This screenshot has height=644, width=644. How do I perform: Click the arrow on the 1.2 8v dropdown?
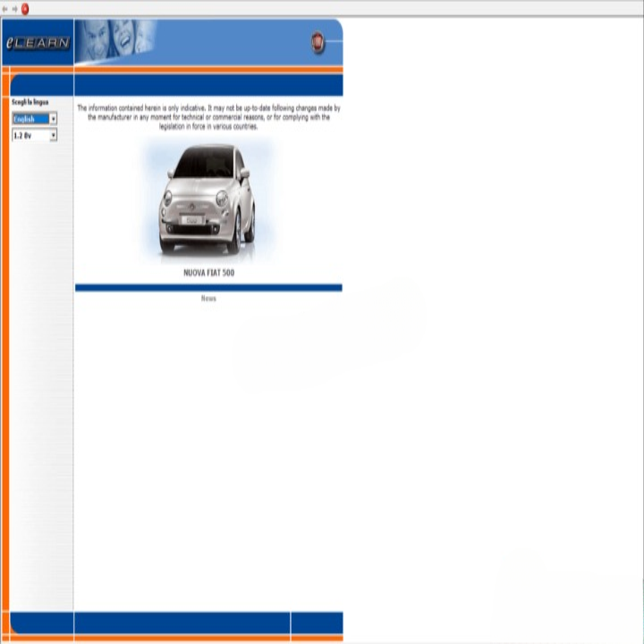[54, 136]
